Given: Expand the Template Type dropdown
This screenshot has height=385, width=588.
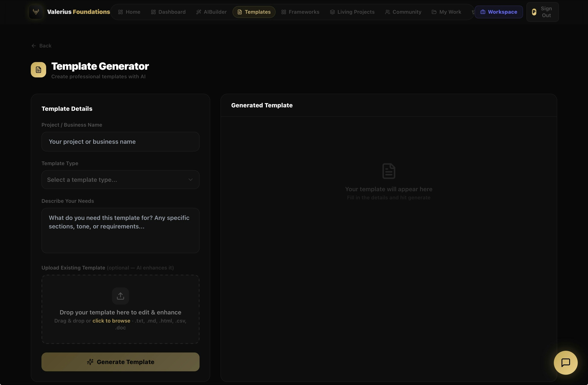Looking at the screenshot, I should click(x=120, y=180).
